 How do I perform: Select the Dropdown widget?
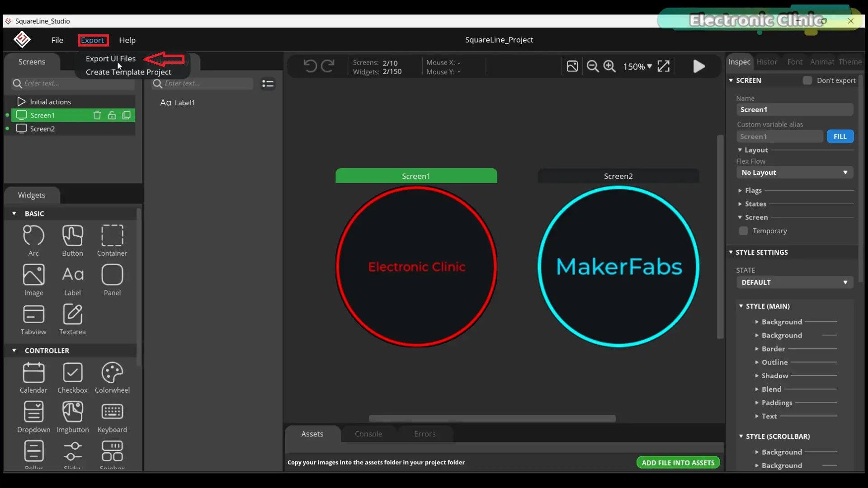click(33, 417)
